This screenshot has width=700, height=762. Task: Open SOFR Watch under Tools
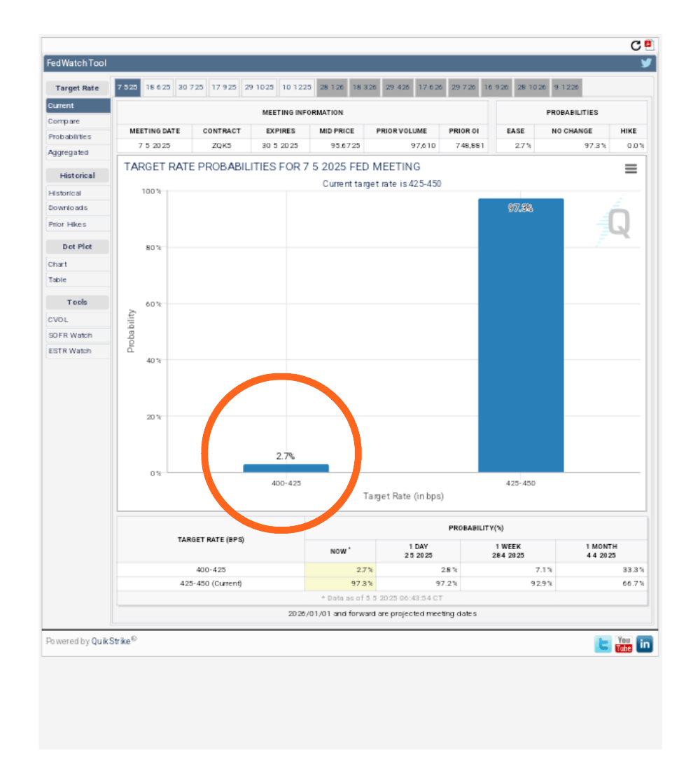(x=70, y=335)
